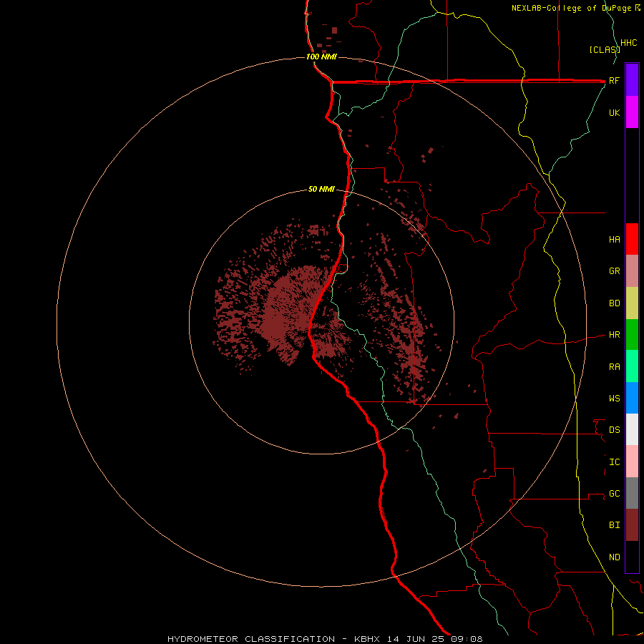Click the ND legend label
Screen dimensions: 644x644
coord(615,557)
